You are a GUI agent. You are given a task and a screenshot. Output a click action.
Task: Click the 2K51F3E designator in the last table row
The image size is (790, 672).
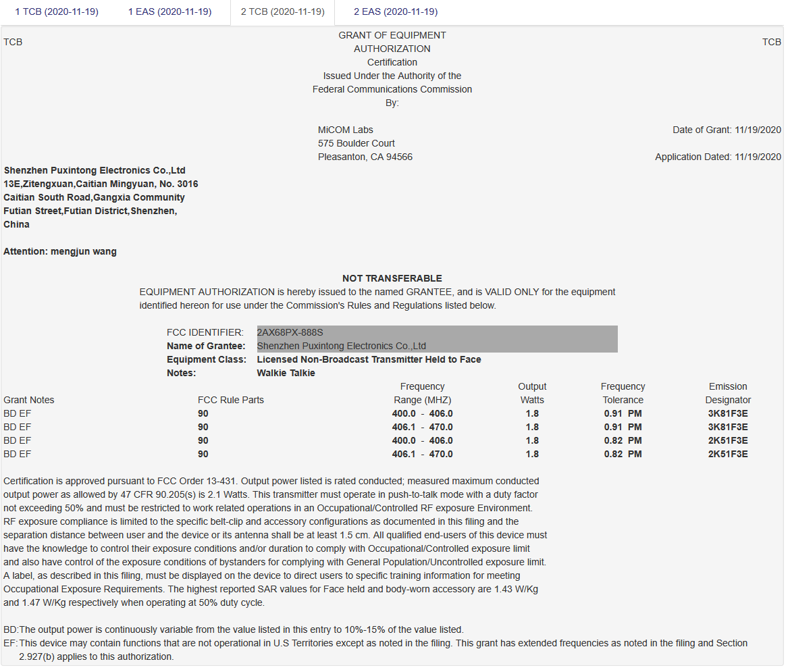727,454
